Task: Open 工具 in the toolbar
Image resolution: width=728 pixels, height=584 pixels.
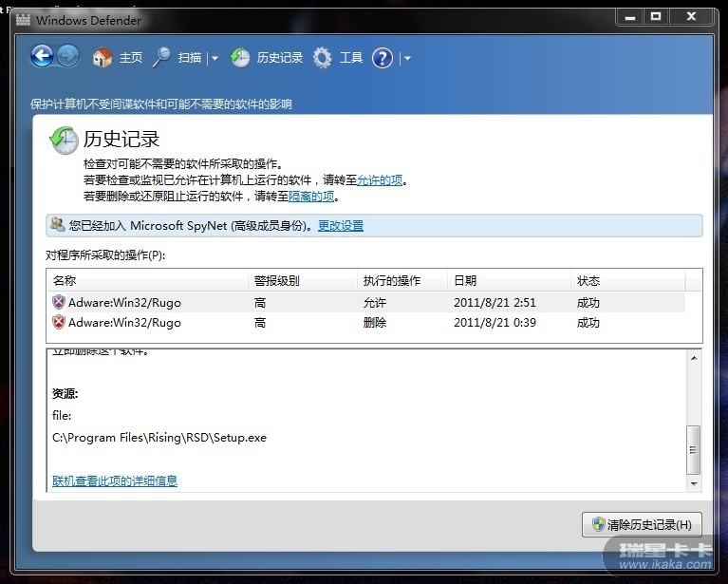Action: click(x=351, y=58)
